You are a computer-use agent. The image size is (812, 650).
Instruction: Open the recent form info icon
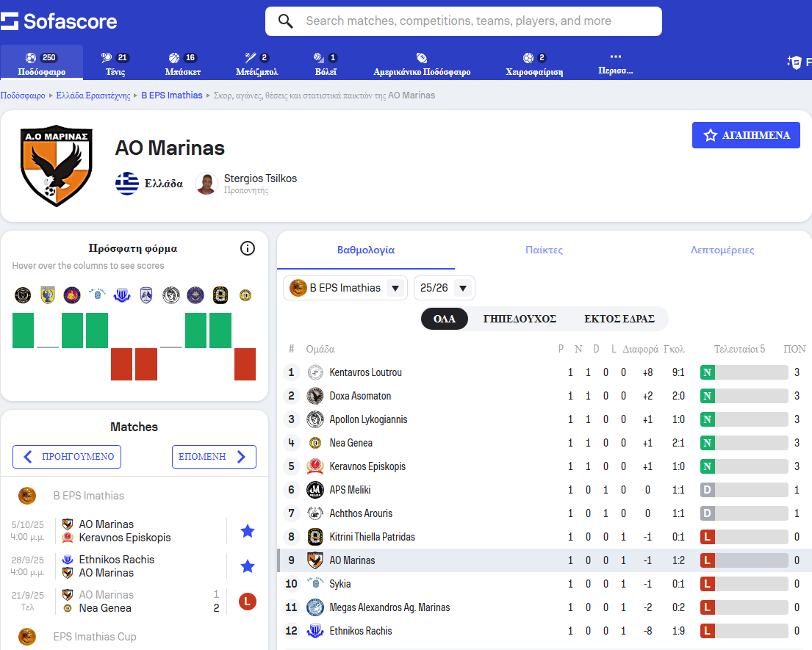248,248
